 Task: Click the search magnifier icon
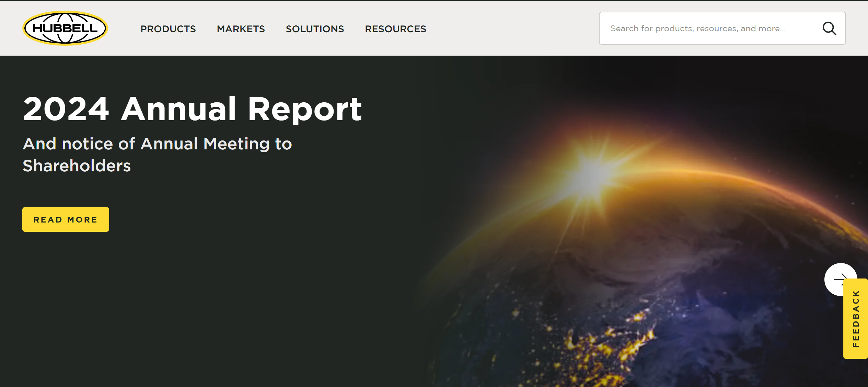click(829, 29)
